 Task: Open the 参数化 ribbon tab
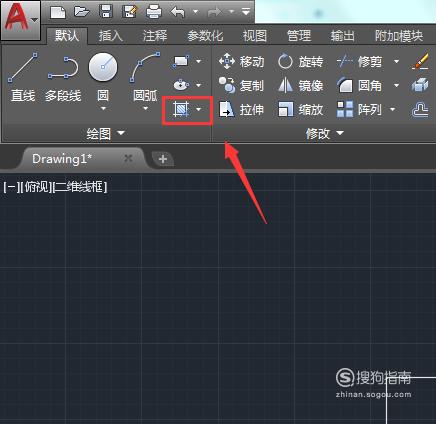click(x=204, y=36)
